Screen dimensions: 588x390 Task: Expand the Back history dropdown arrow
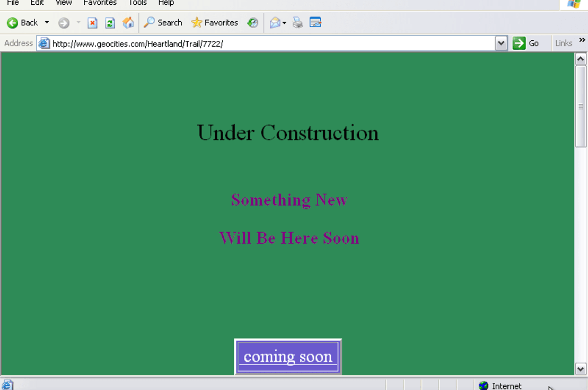(x=47, y=22)
